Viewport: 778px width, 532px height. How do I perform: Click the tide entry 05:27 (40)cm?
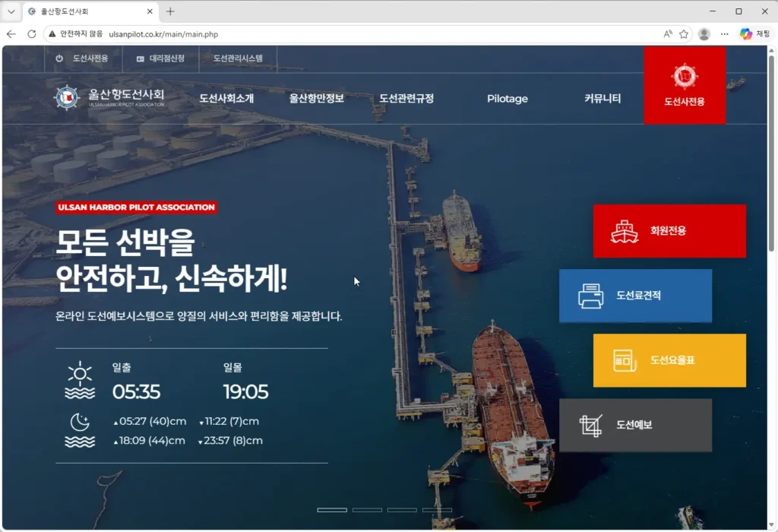[150, 421]
